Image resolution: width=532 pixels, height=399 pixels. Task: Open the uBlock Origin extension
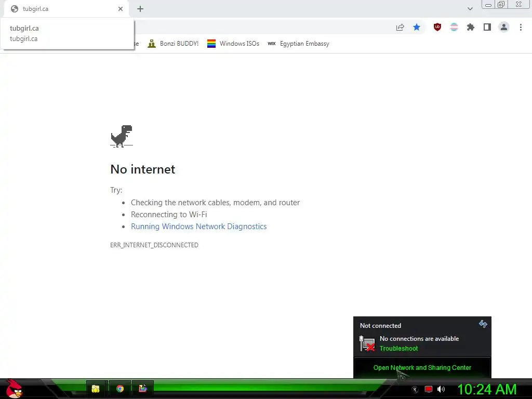coord(437,27)
